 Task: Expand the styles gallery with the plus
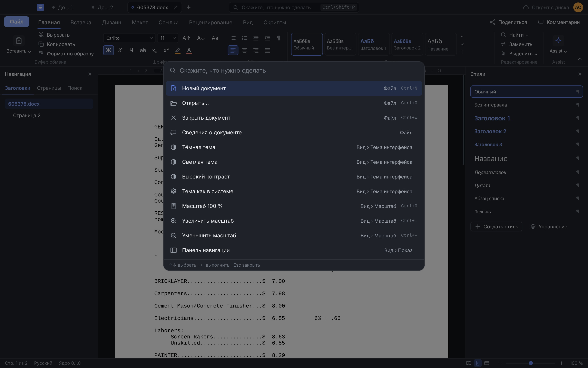point(462,52)
